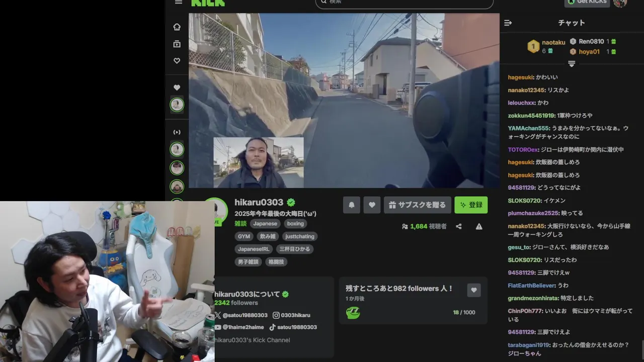Click the filled heart icon in sidebar

(177, 87)
